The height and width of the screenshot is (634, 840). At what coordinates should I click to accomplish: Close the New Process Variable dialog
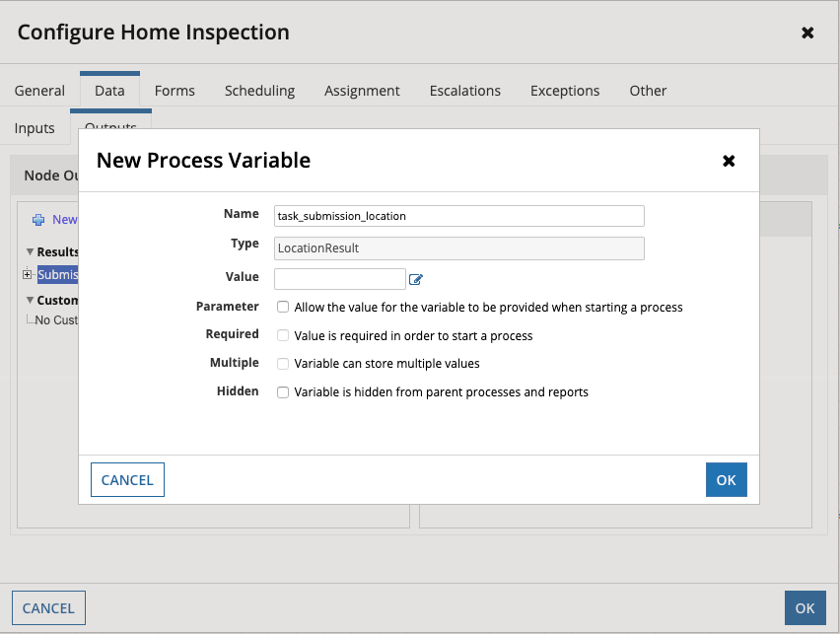[x=729, y=161]
